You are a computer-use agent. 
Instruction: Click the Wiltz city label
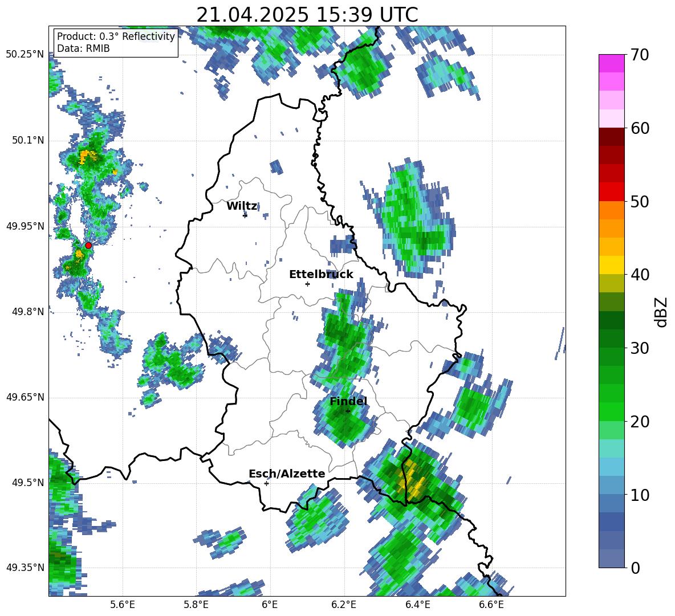click(x=242, y=206)
